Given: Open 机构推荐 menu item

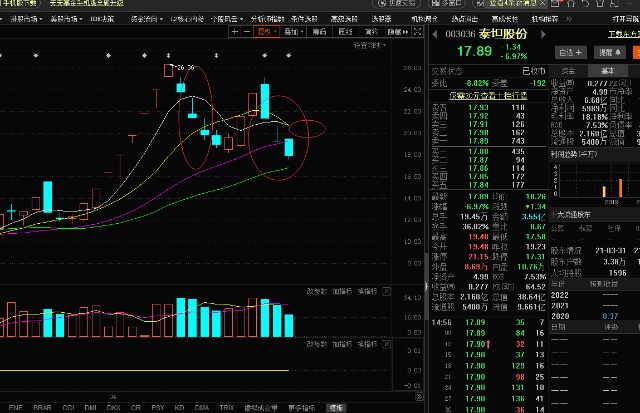Looking at the screenshot, I should pyautogui.click(x=544, y=19).
